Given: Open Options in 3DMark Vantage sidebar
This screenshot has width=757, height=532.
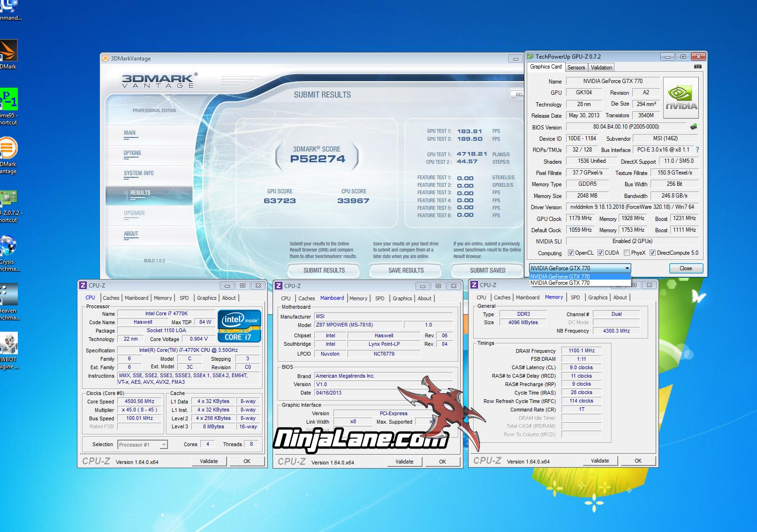Looking at the screenshot, I should click(x=132, y=153).
